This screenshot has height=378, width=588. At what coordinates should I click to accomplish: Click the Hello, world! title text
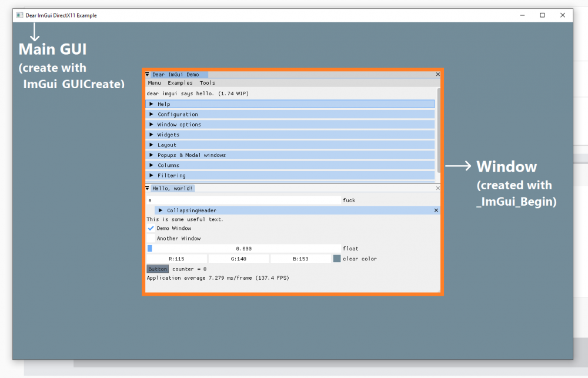click(x=172, y=188)
